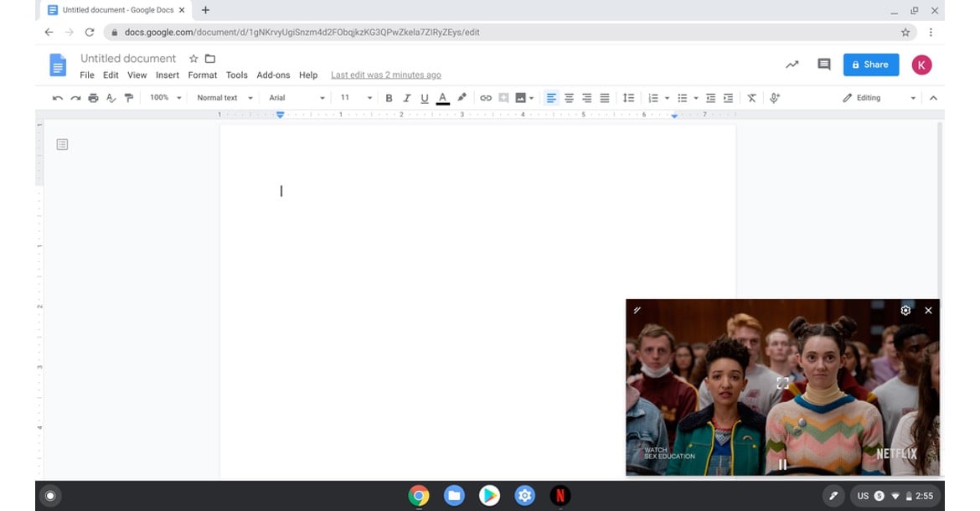Expand the Normal text style dropdown
This screenshot has width=980, height=511.
tap(224, 98)
